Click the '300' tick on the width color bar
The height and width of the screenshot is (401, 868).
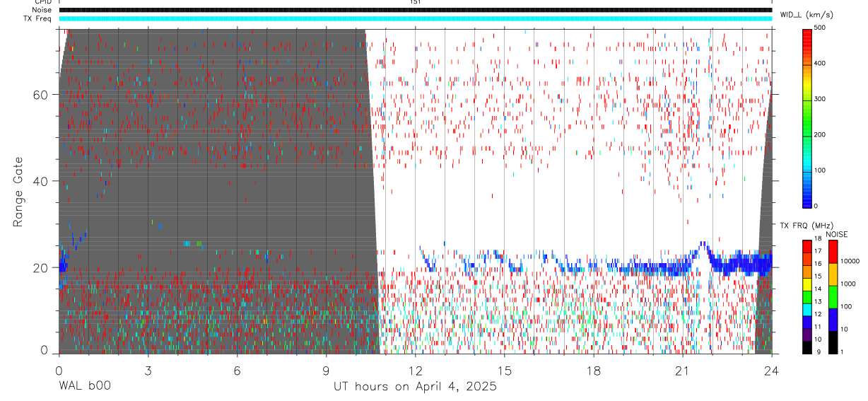pos(821,99)
